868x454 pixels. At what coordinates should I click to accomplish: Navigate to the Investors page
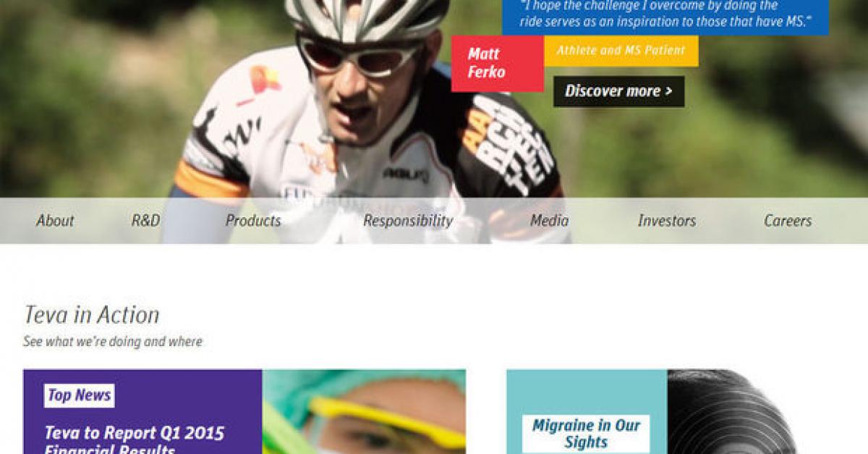[666, 221]
